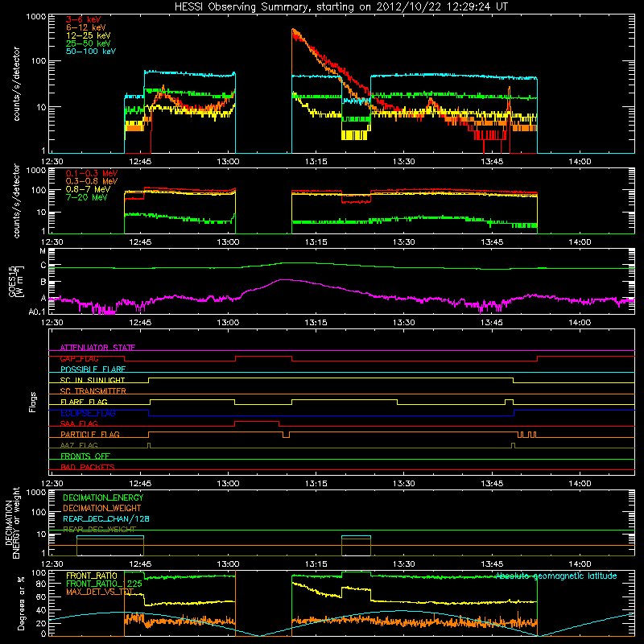Viewport: 644px width, 644px height.
Task: Select the MAX_DET_VS_TOT legend label
Action: point(100,592)
